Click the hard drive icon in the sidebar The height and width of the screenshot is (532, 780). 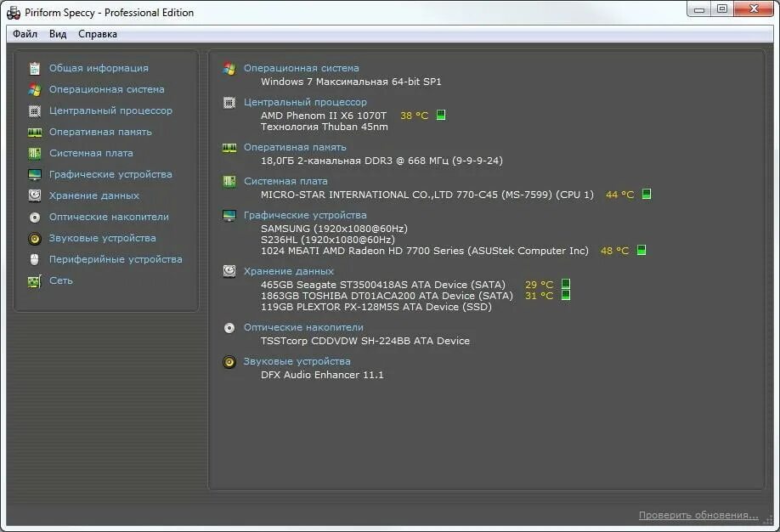(x=34, y=195)
